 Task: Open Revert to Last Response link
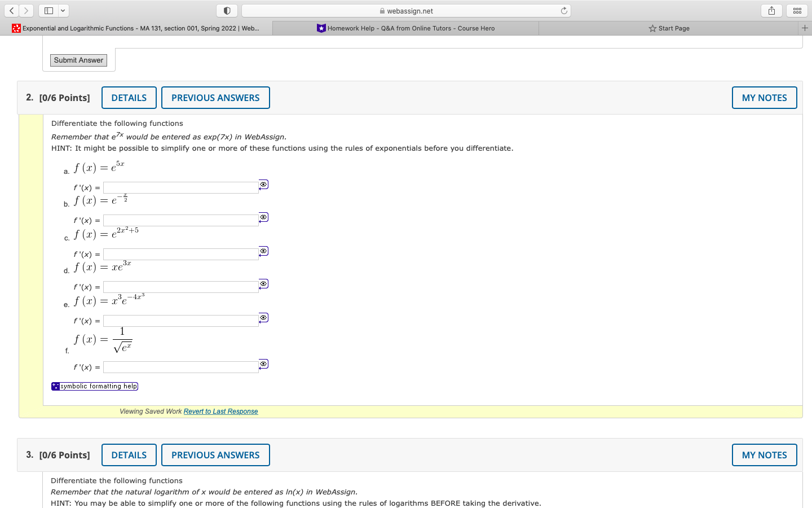[220, 411]
